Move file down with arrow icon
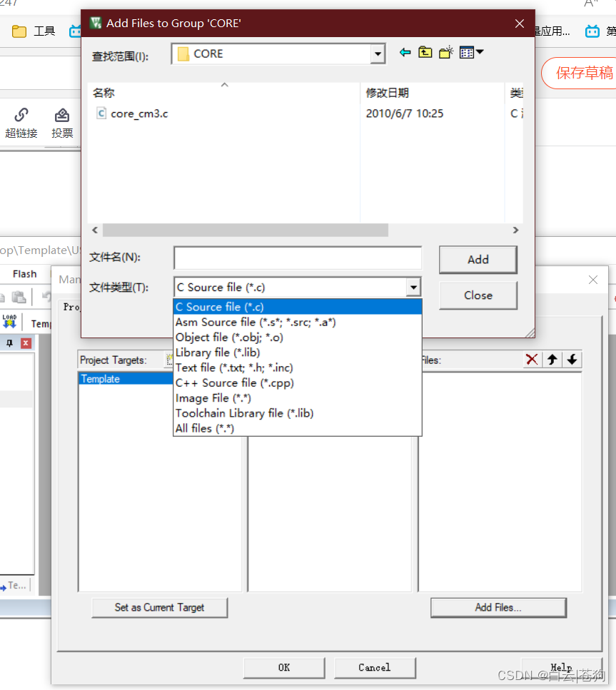 [572, 360]
